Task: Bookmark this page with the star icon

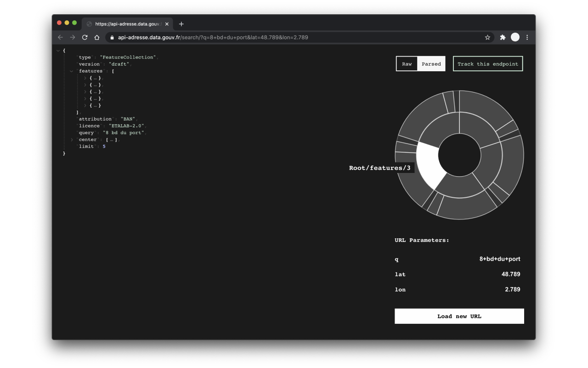Action: tap(487, 37)
